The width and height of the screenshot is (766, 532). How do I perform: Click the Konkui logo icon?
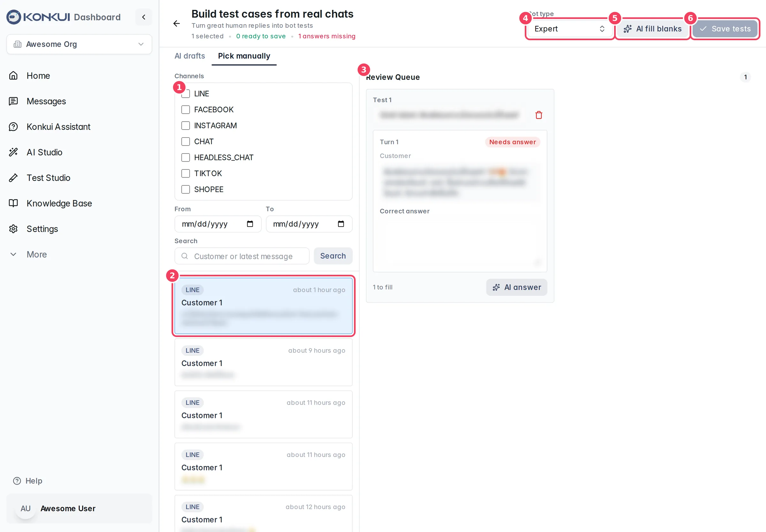coord(14,17)
